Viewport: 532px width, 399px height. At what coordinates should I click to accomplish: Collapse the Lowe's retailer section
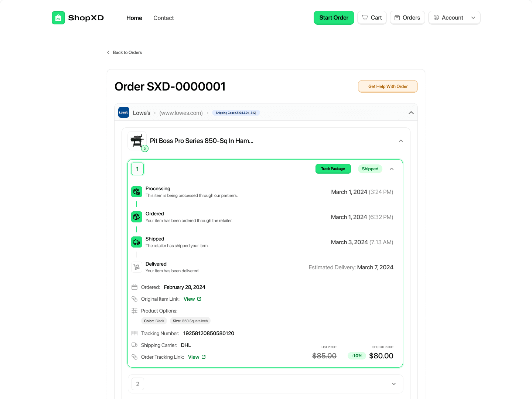click(411, 113)
